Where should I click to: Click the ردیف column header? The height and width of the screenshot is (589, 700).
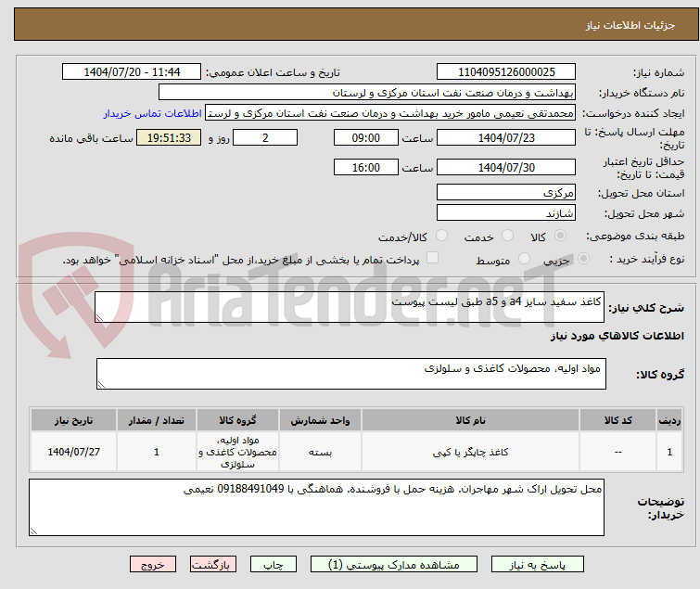coord(669,420)
